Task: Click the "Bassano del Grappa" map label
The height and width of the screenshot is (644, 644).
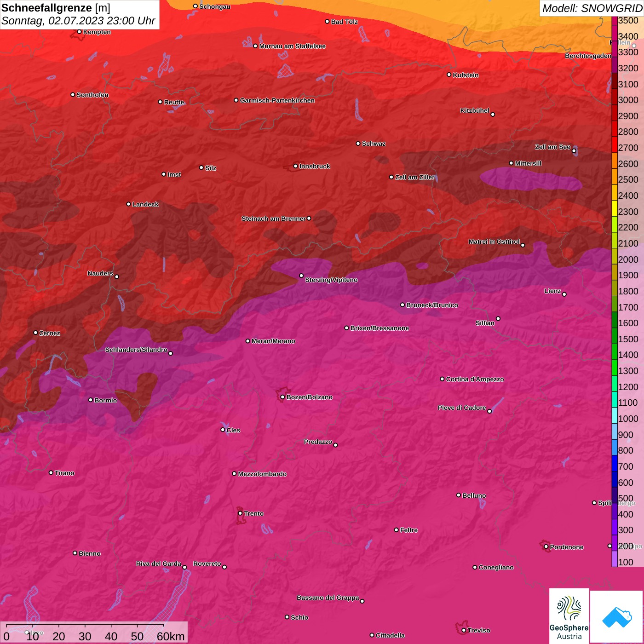Action: [x=328, y=598]
